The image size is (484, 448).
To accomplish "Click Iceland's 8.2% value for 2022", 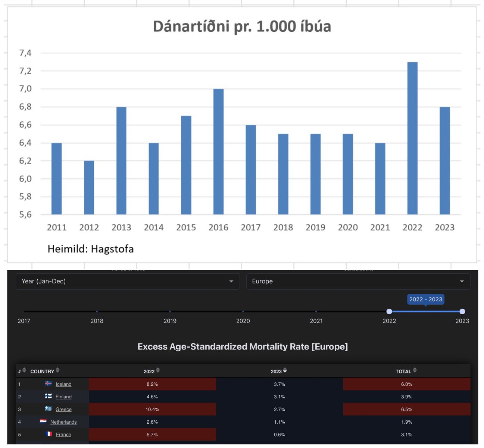I will pyautogui.click(x=152, y=384).
